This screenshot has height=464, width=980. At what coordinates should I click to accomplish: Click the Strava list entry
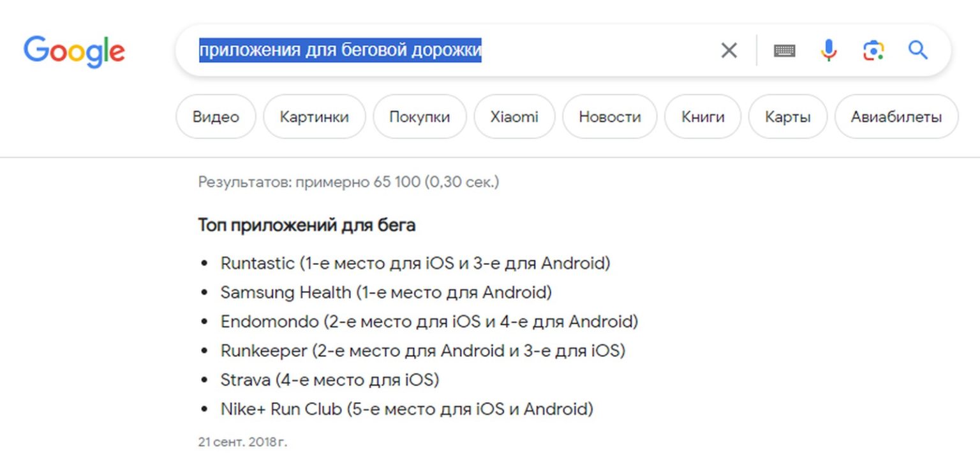pyautogui.click(x=330, y=380)
